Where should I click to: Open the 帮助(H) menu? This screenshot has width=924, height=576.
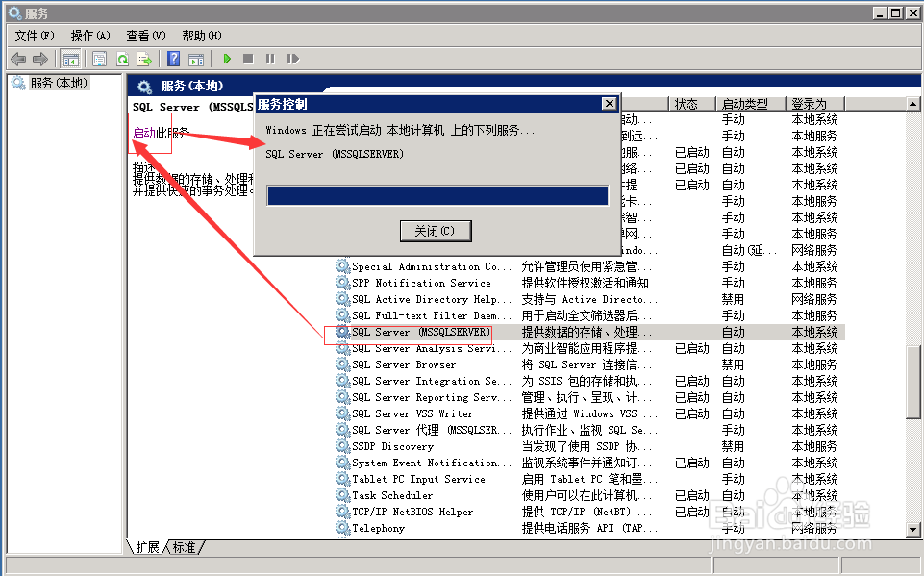[x=202, y=36]
